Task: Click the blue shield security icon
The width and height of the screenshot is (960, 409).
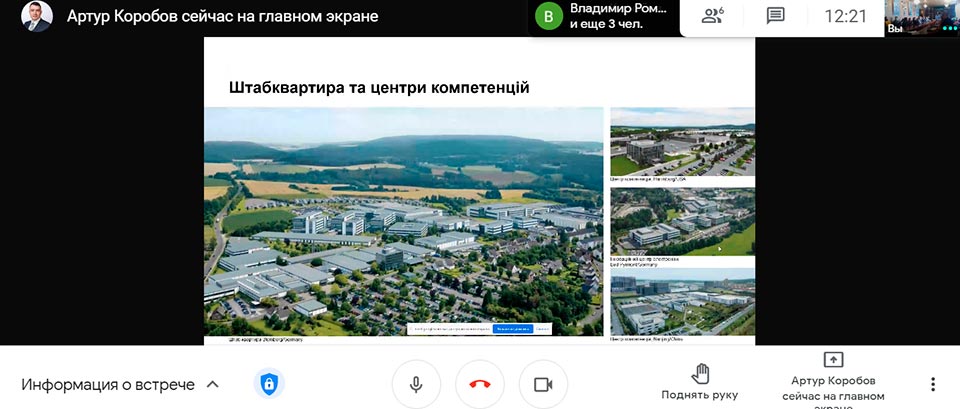Action: pyautogui.click(x=269, y=385)
